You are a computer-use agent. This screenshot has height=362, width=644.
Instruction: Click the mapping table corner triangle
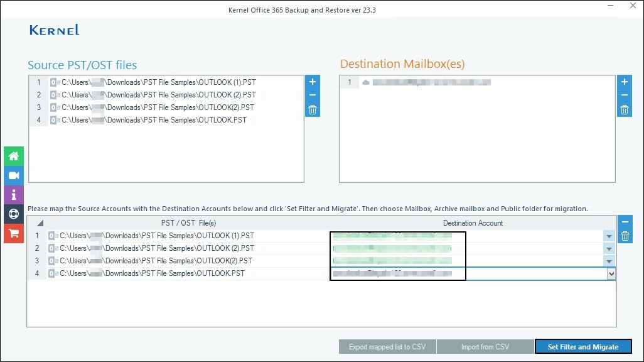coord(40,223)
